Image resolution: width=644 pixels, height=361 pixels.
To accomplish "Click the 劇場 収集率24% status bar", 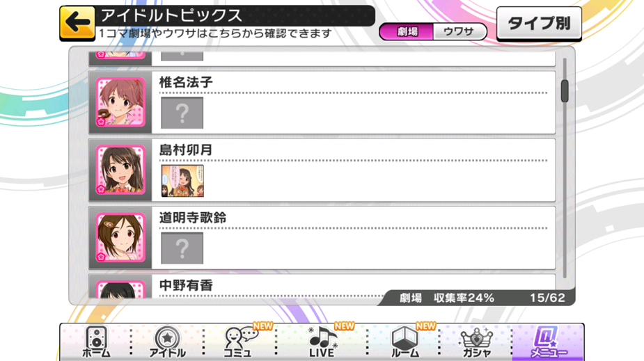I will (476, 298).
